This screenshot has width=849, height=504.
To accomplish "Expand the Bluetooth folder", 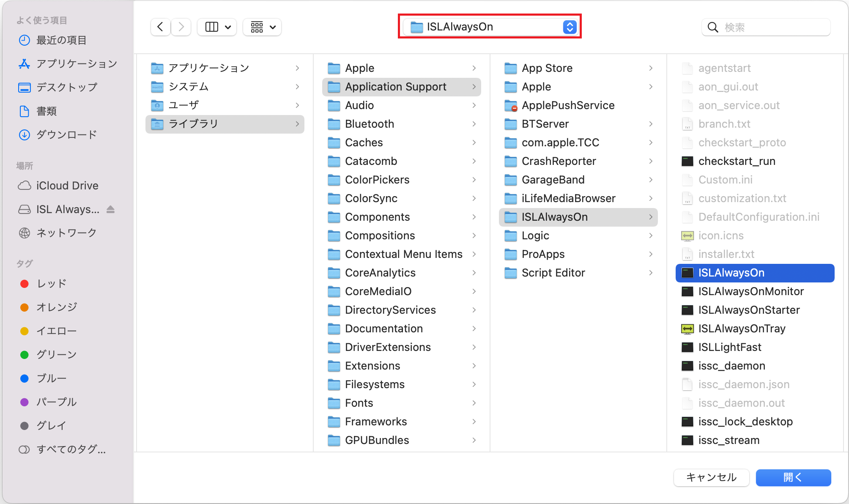I will tap(369, 124).
